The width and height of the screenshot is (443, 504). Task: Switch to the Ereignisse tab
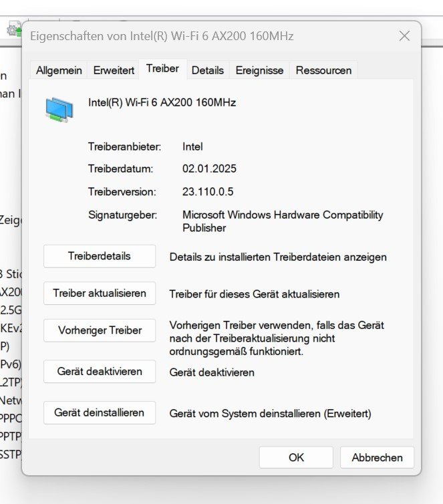(x=259, y=70)
